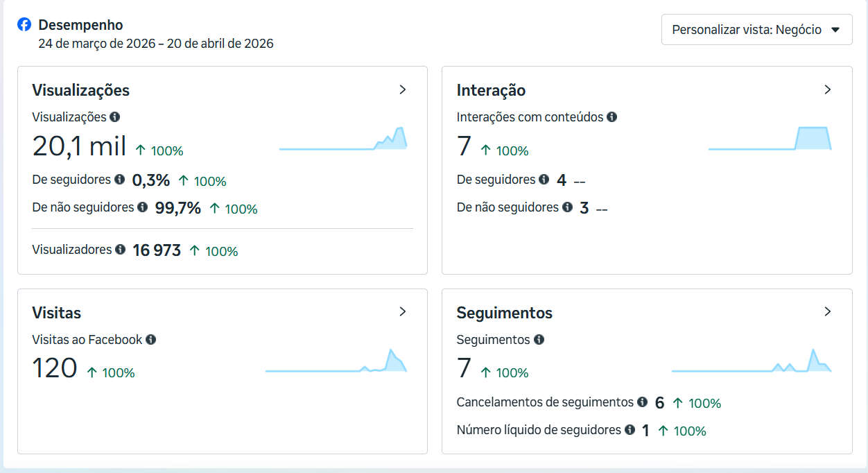Open the Visualizações card heading
The image size is (868, 473).
(x=81, y=90)
